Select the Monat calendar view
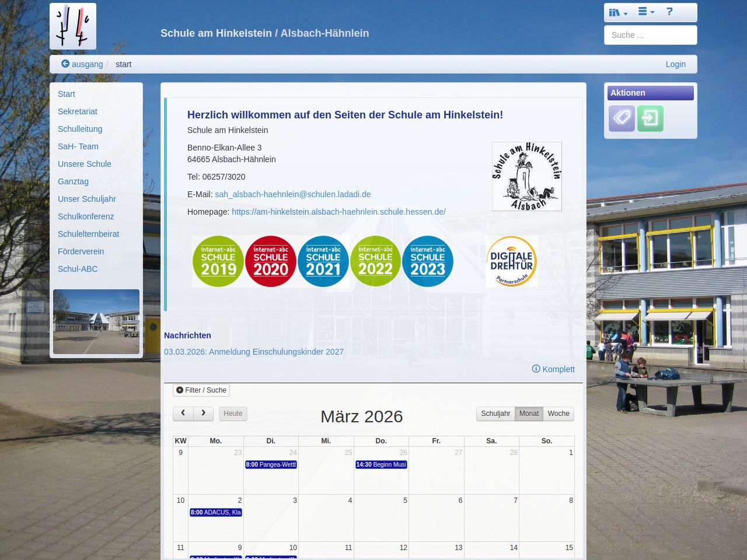This screenshot has height=560, width=747. tap(529, 414)
